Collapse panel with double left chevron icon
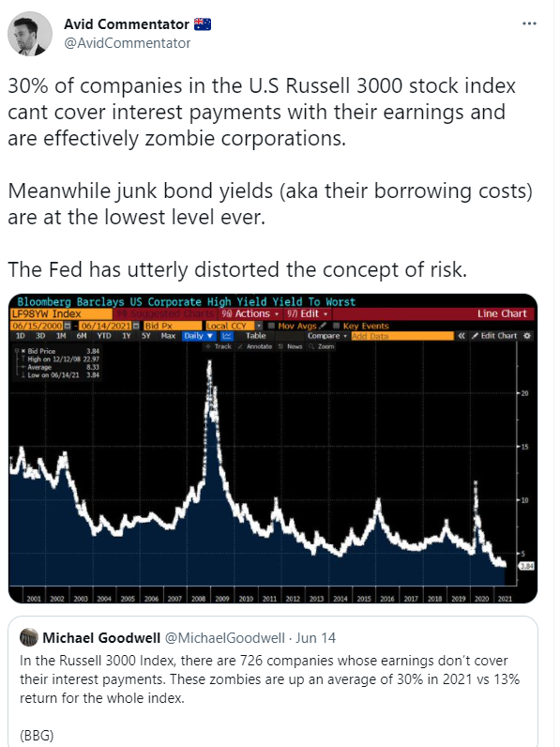Viewport: 560px width, 747px height. (461, 336)
